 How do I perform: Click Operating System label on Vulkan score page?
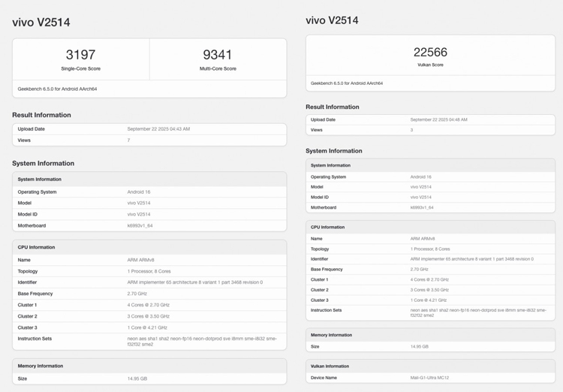(x=328, y=177)
